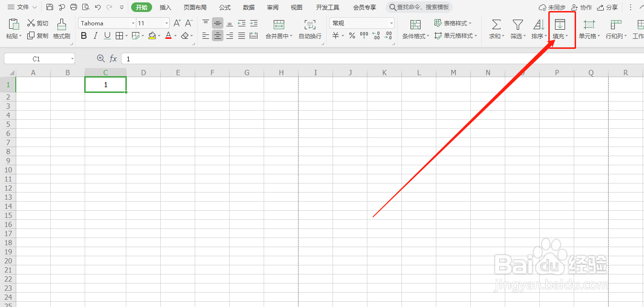Increase decimal places icon
Screen dimensions: 644x307
376,35
